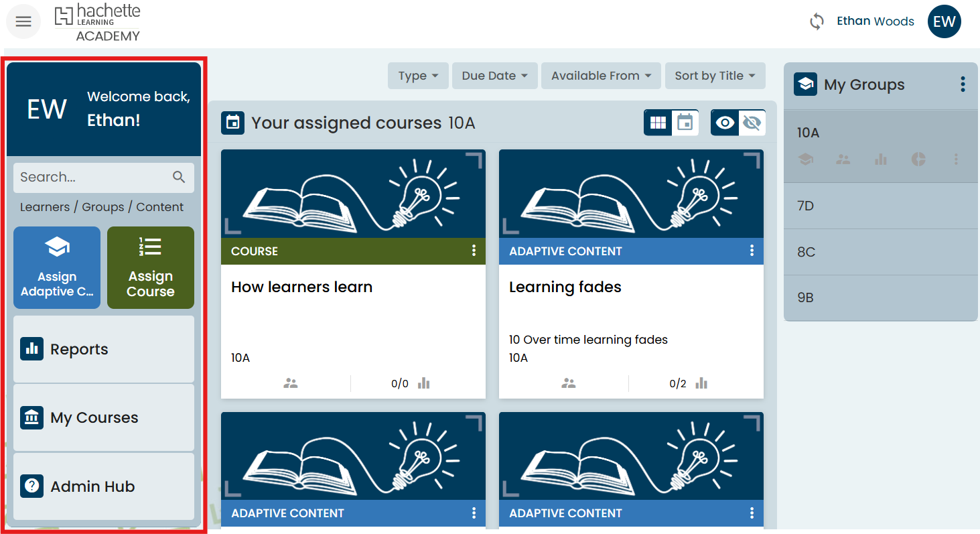
Task: Switch to calendar view of courses
Action: (x=685, y=123)
